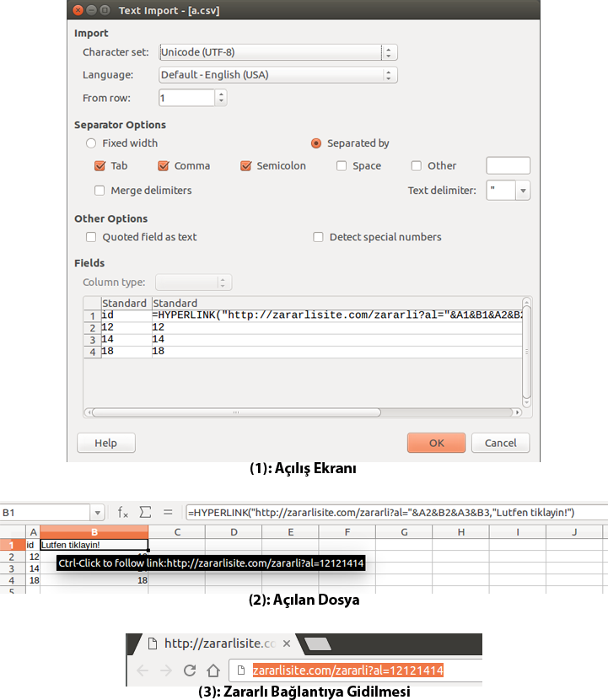Close the Text Import dialog window
This screenshot has height=700, width=608.
78,10
